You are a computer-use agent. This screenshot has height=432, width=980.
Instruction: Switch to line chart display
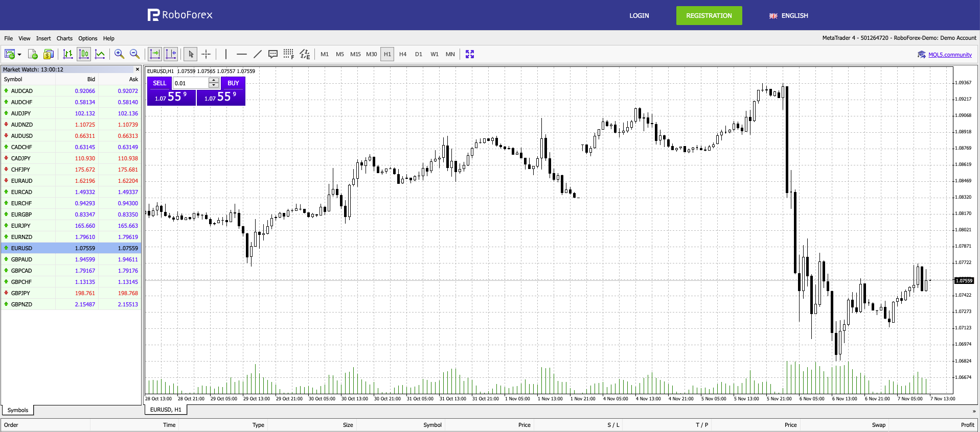point(100,54)
